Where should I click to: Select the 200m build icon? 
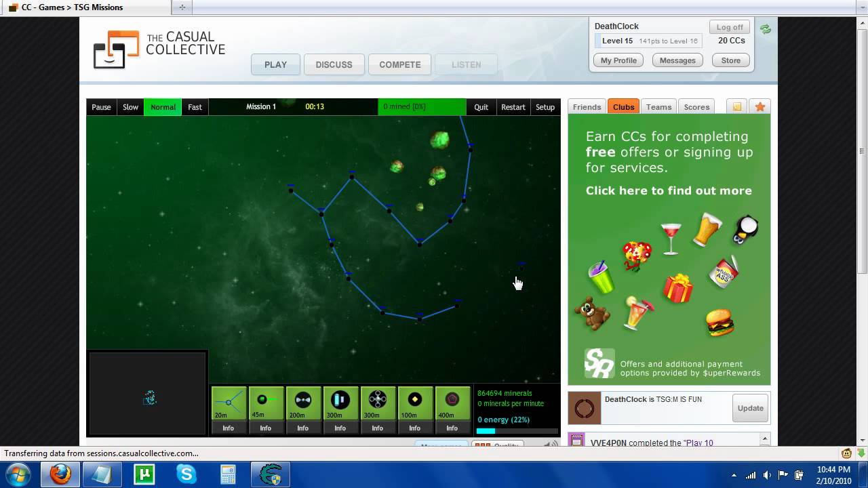[x=303, y=403]
